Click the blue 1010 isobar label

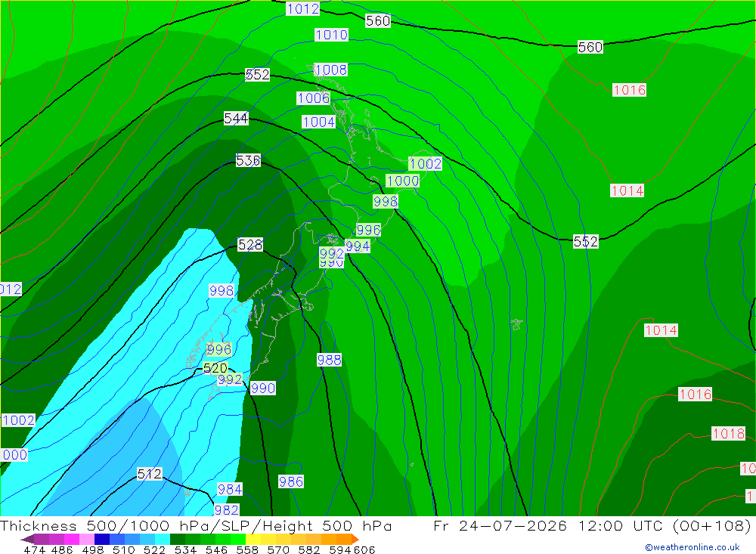pyautogui.click(x=331, y=35)
